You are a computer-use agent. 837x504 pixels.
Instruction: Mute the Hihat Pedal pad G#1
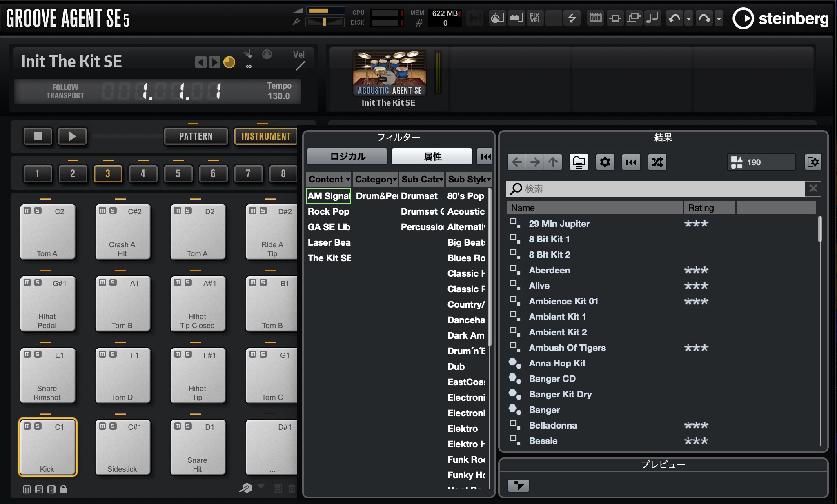(27, 282)
